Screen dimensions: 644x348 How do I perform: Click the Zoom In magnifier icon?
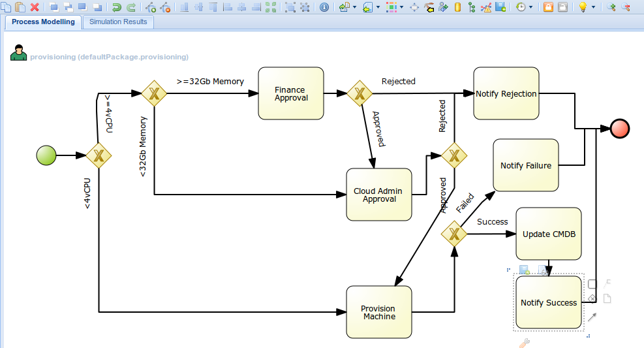611,7
